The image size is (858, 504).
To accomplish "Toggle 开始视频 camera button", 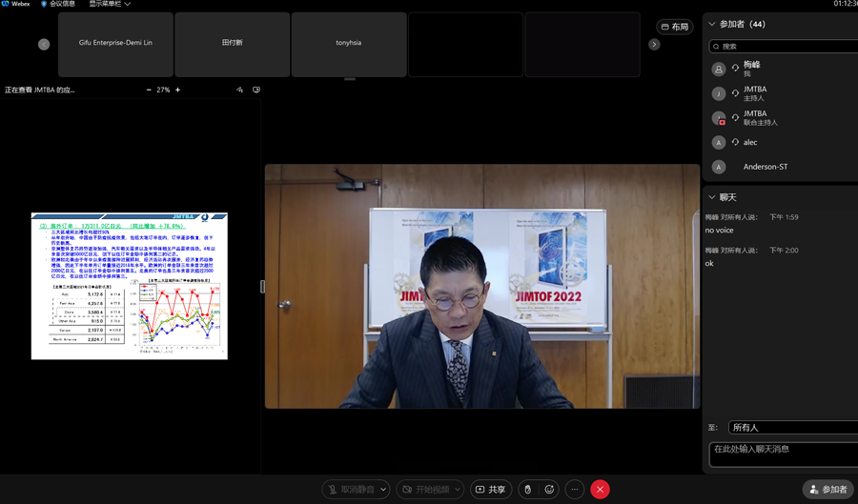I will pyautogui.click(x=425, y=490).
